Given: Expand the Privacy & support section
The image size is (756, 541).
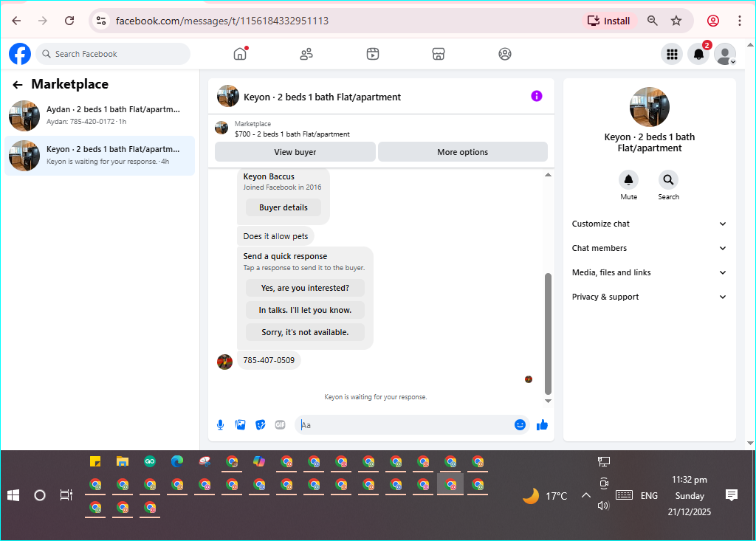Looking at the screenshot, I should click(649, 297).
